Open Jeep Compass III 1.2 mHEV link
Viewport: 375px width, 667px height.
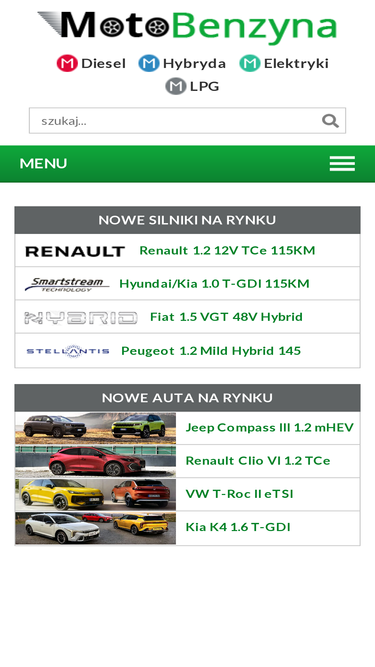270,428
